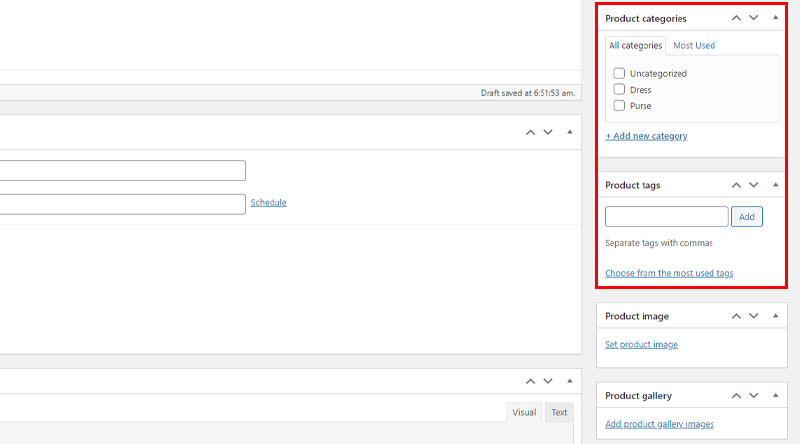Screen dimensions: 800x444
Task: Click the Product tags panel title
Action: click(x=633, y=185)
